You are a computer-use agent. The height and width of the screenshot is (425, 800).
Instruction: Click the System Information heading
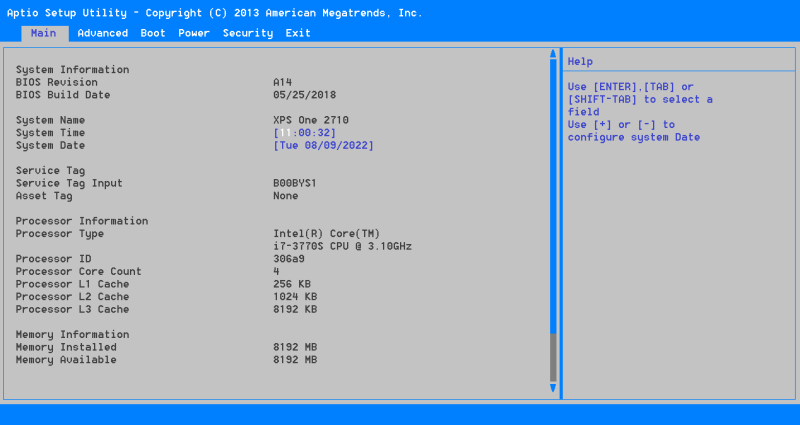tap(72, 70)
